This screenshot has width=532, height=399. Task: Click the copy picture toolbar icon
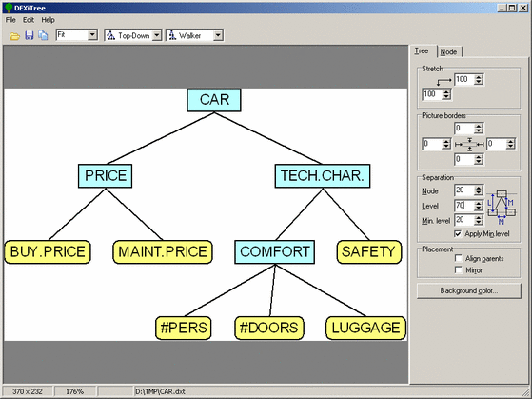point(43,35)
